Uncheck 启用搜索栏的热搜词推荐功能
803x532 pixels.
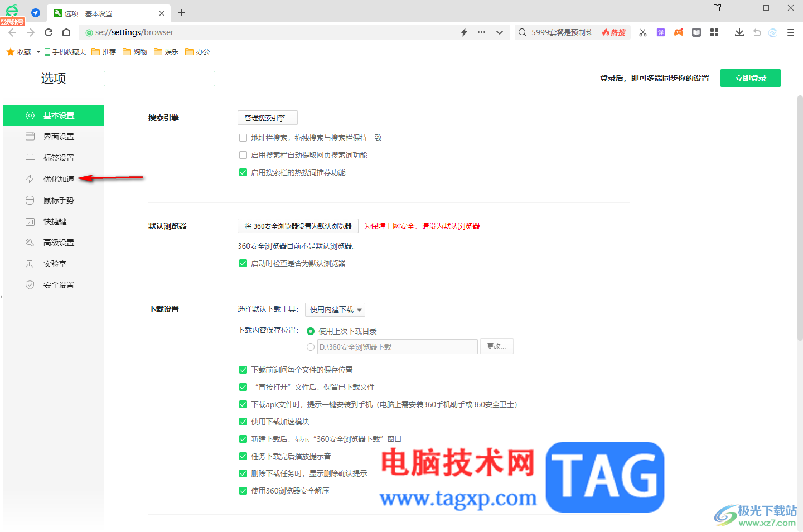pos(243,172)
